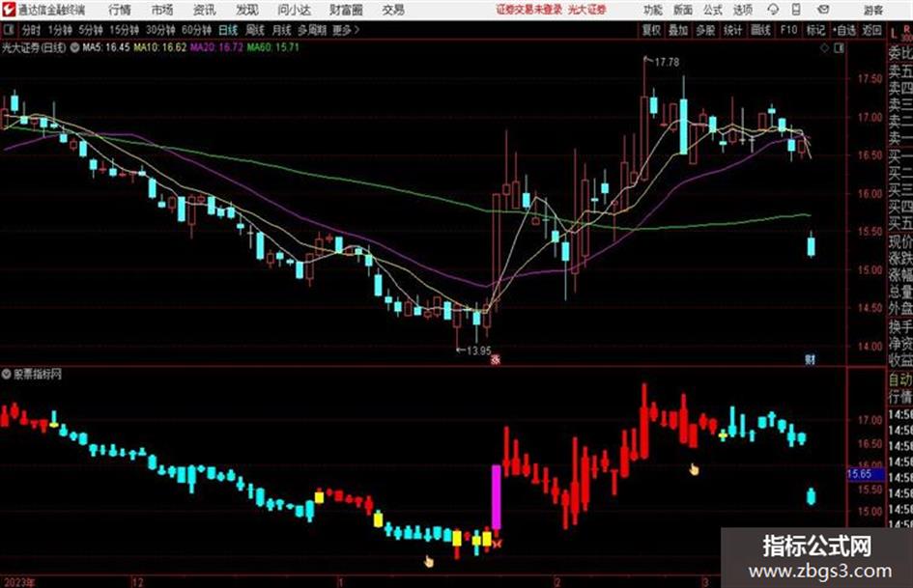Click the 2023年 date label on time axis
The image size is (913, 588).
click(19, 582)
